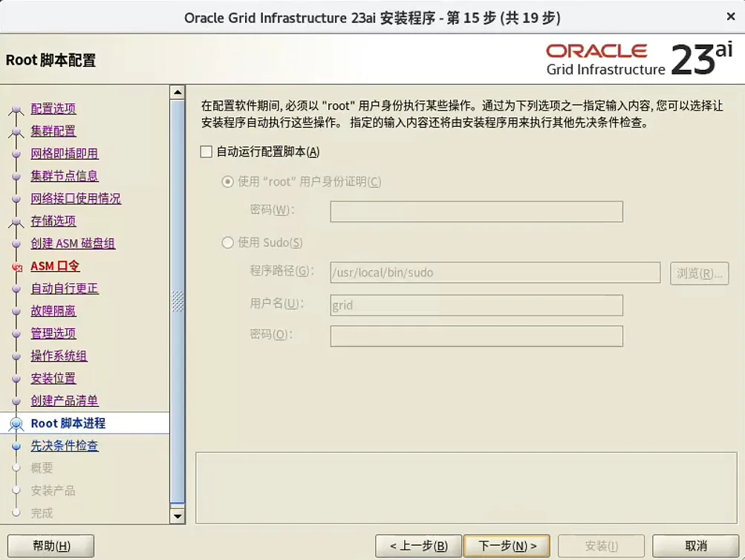The width and height of the screenshot is (745, 560).
Task: Click the 下一步(N) button
Action: click(x=507, y=544)
